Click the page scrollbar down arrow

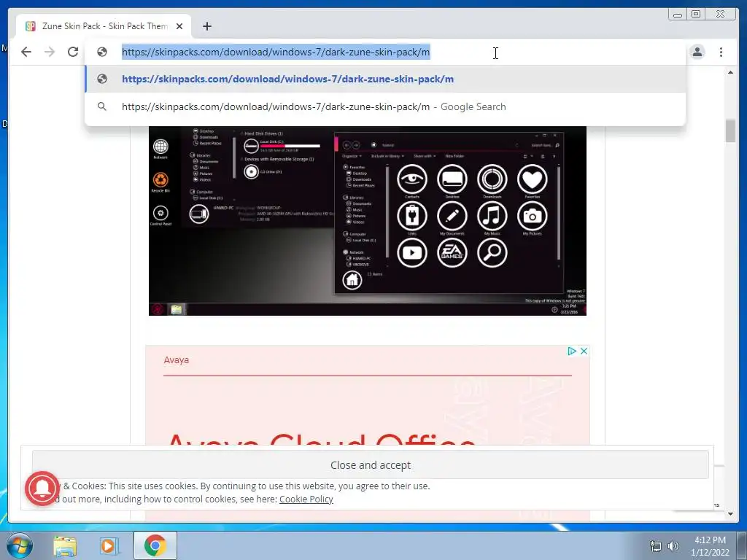pos(730,514)
